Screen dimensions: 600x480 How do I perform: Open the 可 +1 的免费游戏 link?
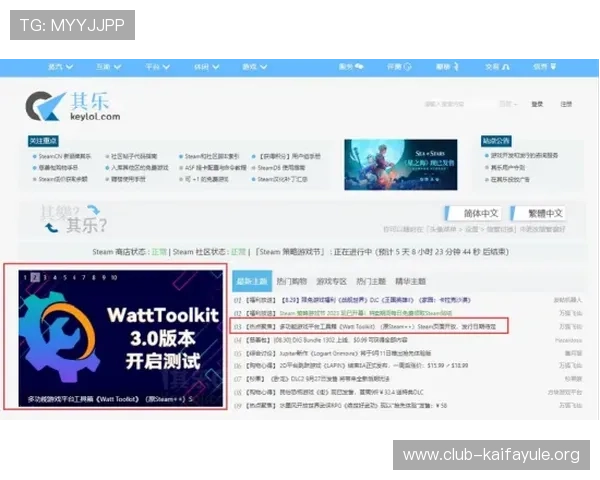[x=207, y=179]
